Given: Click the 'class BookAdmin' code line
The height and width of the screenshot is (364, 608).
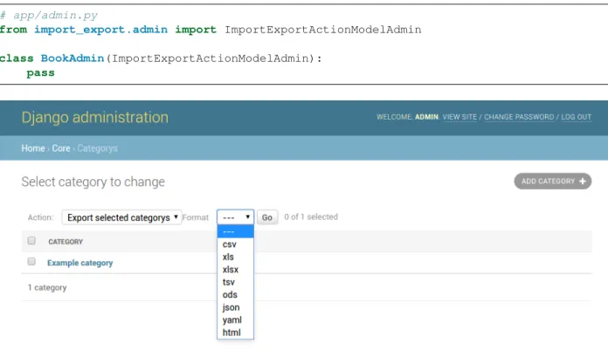Looking at the screenshot, I should [x=161, y=58].
